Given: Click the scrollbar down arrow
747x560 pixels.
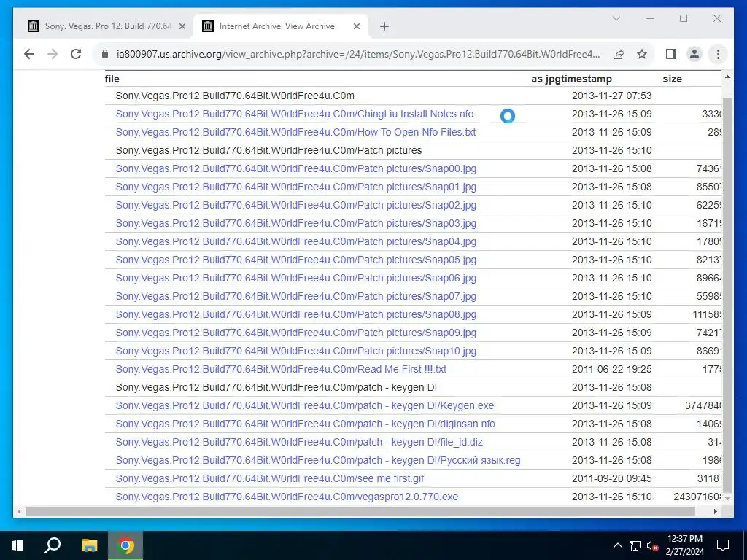Looking at the screenshot, I should (727, 499).
